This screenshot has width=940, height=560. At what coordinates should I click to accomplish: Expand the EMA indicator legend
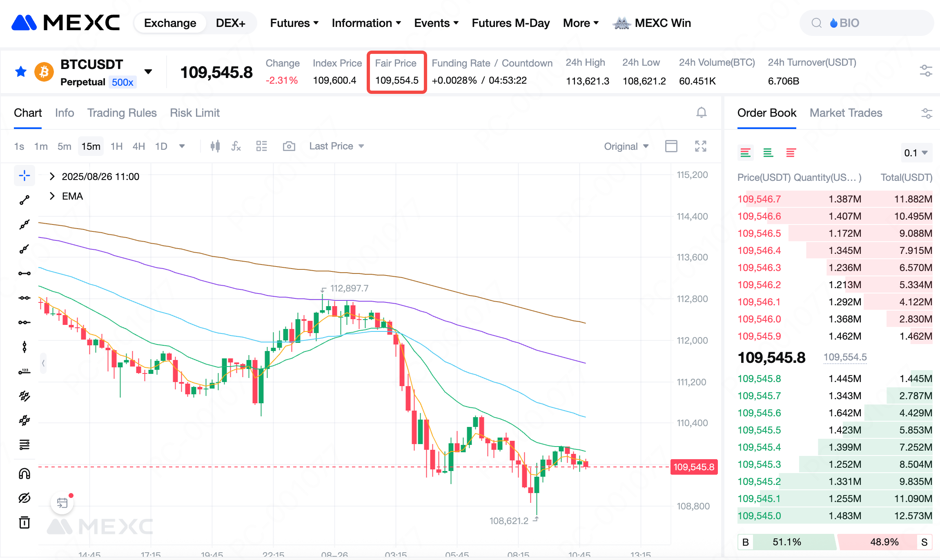point(52,196)
